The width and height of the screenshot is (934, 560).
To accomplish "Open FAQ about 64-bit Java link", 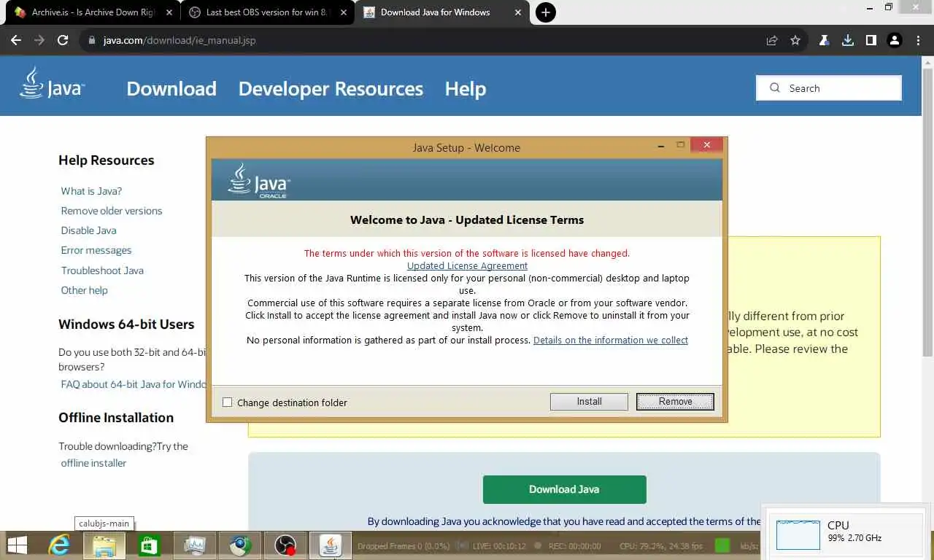I will tap(134, 384).
